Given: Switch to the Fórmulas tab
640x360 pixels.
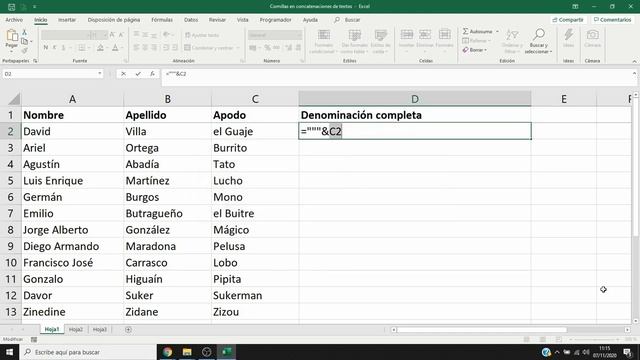Looking at the screenshot, I should pos(162,20).
